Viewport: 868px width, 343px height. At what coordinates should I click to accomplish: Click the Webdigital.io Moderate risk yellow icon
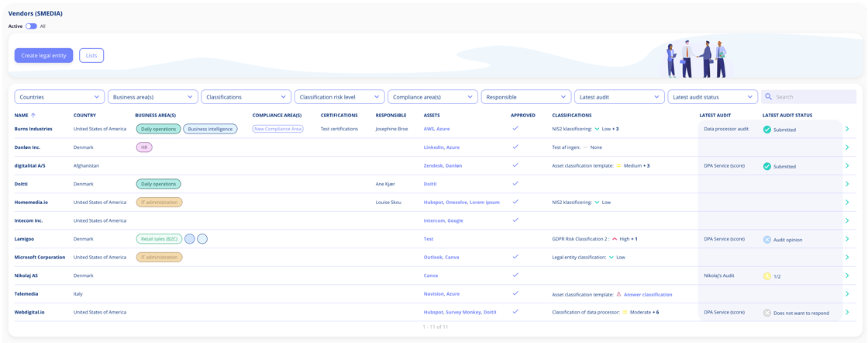coord(625,312)
